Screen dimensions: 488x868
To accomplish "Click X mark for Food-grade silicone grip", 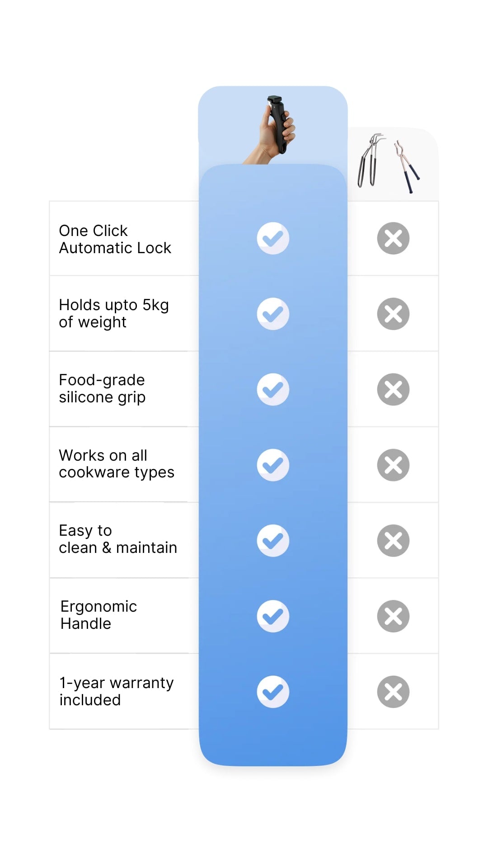I will click(393, 389).
